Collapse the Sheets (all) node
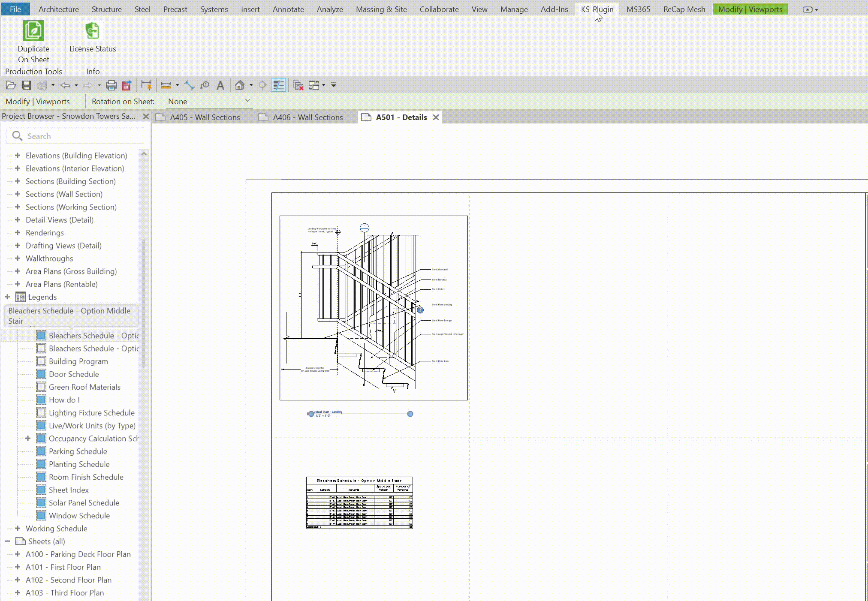This screenshot has height=601, width=868. click(7, 541)
